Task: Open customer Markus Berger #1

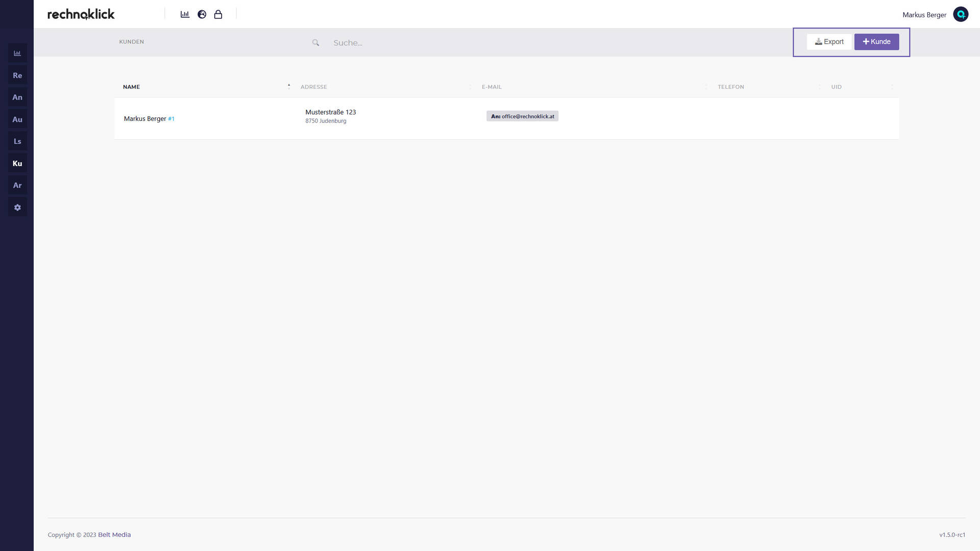Action: [149, 119]
